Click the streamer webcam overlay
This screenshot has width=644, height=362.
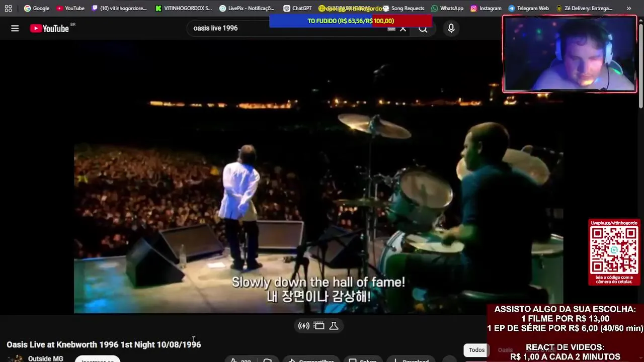click(x=570, y=54)
